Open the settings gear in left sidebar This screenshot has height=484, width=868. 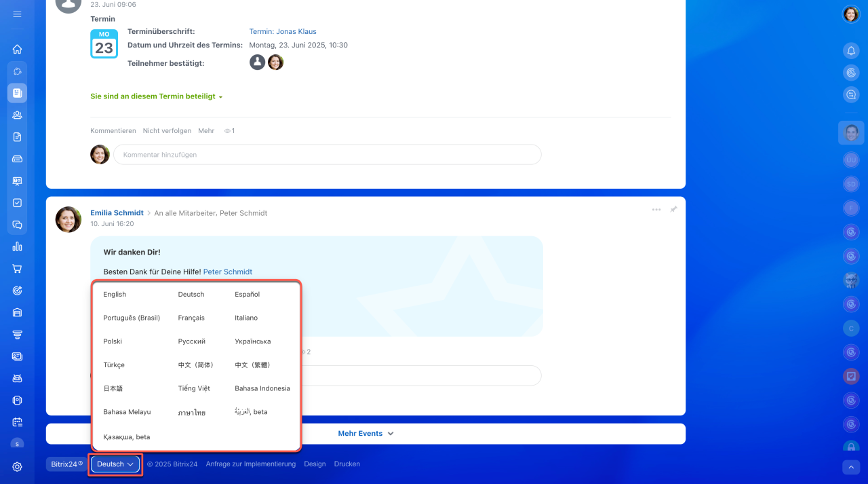click(x=17, y=466)
